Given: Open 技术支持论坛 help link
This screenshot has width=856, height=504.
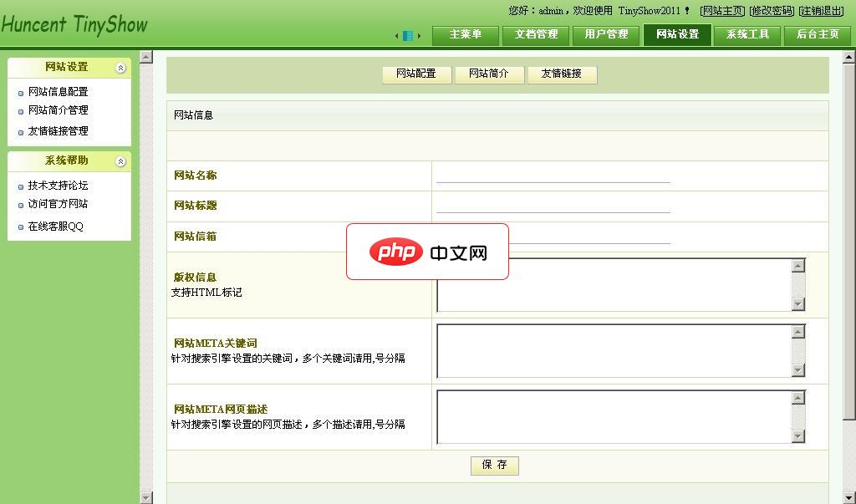Looking at the screenshot, I should pos(59,186).
